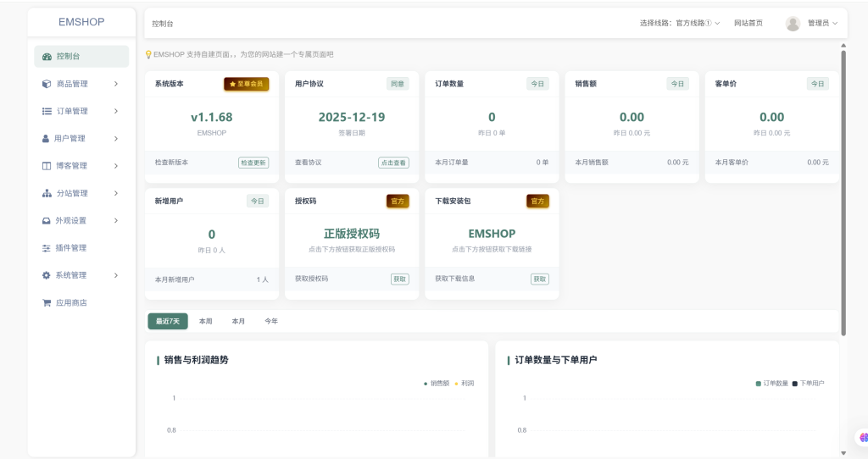Open the 管理员 account dropdown
Image resolution: width=868 pixels, height=459 pixels.
(822, 23)
